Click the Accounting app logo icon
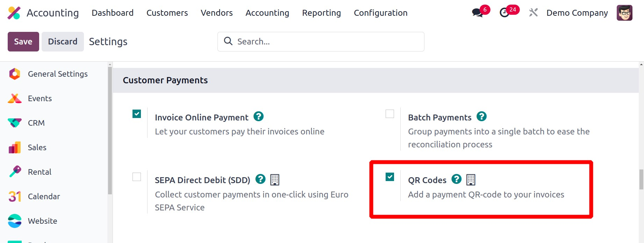This screenshot has height=243, width=644. [x=14, y=13]
